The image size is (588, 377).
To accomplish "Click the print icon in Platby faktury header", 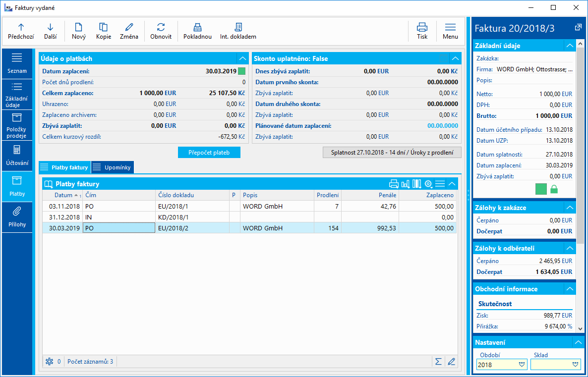I will 394,184.
